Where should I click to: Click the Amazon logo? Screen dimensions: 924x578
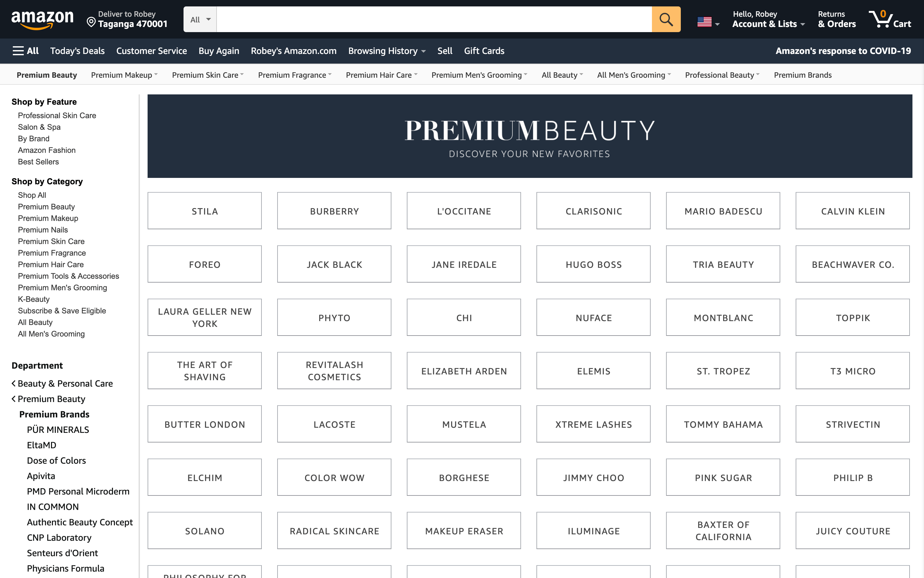coord(42,20)
